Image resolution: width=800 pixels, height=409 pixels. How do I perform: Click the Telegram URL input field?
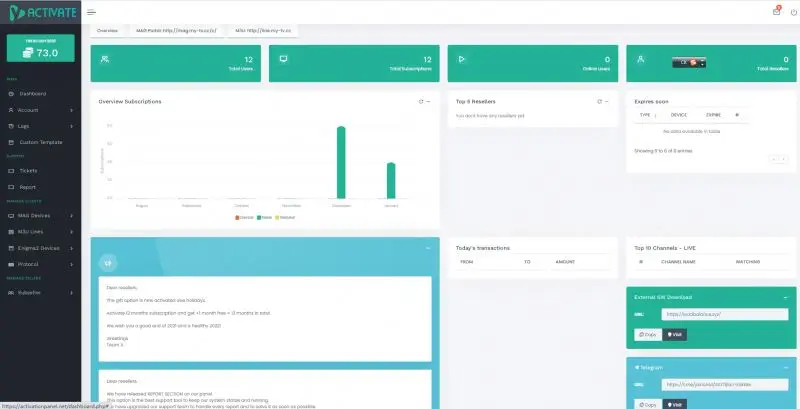click(x=724, y=385)
